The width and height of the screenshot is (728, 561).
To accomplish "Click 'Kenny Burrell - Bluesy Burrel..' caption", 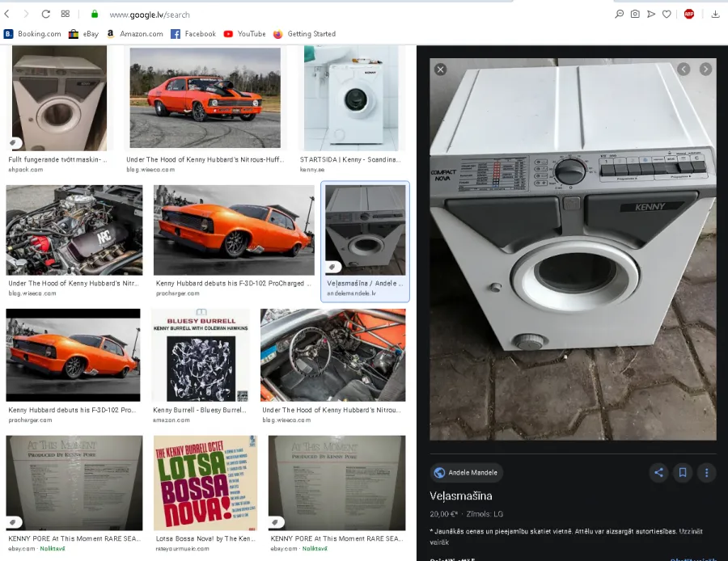I will (x=200, y=410).
